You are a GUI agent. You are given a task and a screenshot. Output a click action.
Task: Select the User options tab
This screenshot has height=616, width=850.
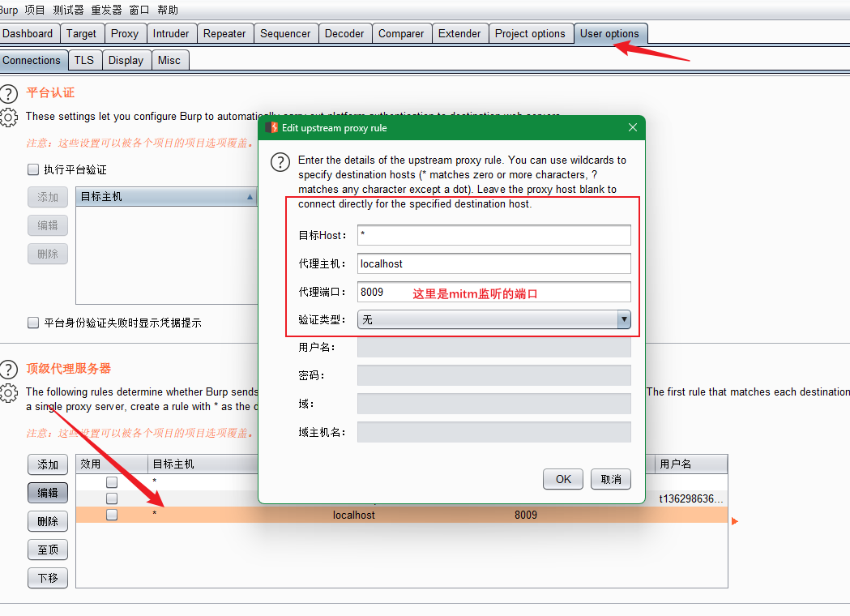(x=609, y=33)
